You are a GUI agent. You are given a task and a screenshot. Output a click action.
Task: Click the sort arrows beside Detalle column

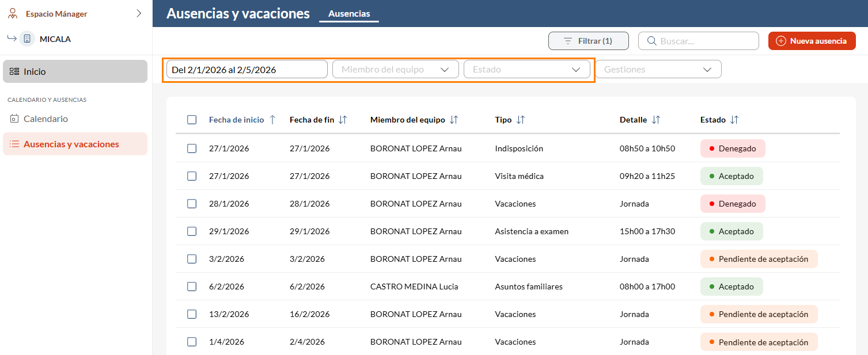tap(656, 120)
